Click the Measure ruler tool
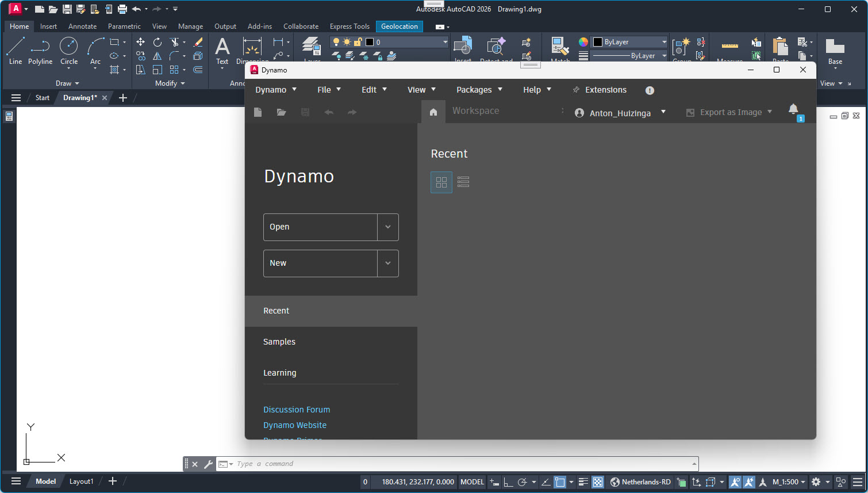This screenshot has height=493, width=868. (x=730, y=47)
